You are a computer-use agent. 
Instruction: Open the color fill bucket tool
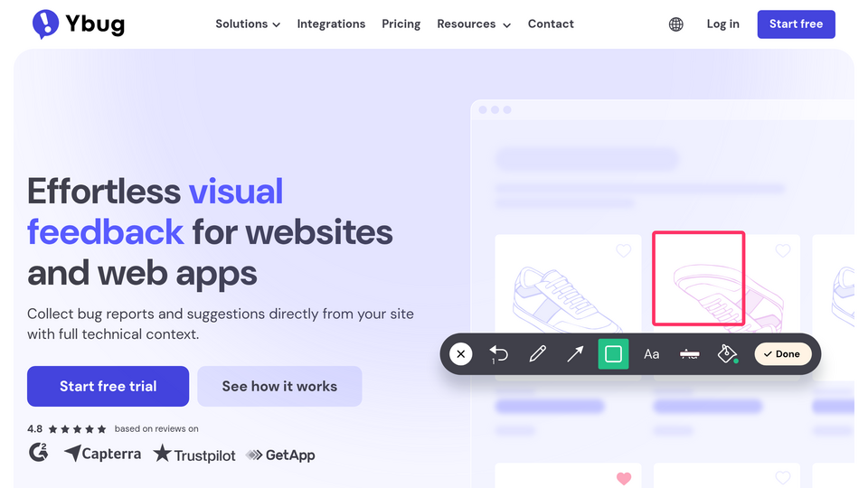[x=727, y=354]
